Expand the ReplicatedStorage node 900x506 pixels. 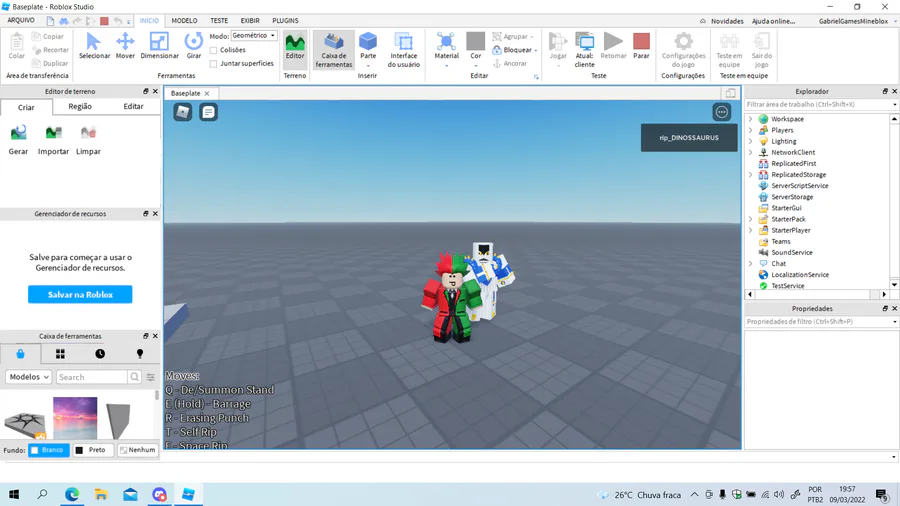tap(750, 174)
